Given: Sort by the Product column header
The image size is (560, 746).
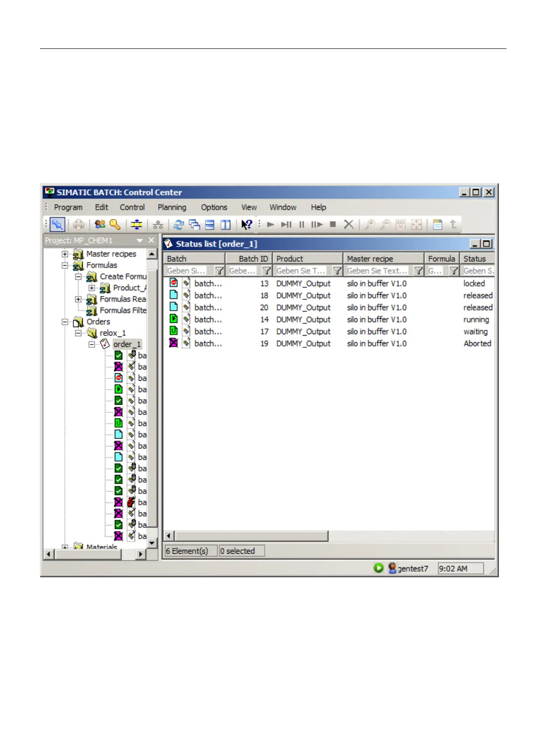Looking at the screenshot, I should click(308, 259).
